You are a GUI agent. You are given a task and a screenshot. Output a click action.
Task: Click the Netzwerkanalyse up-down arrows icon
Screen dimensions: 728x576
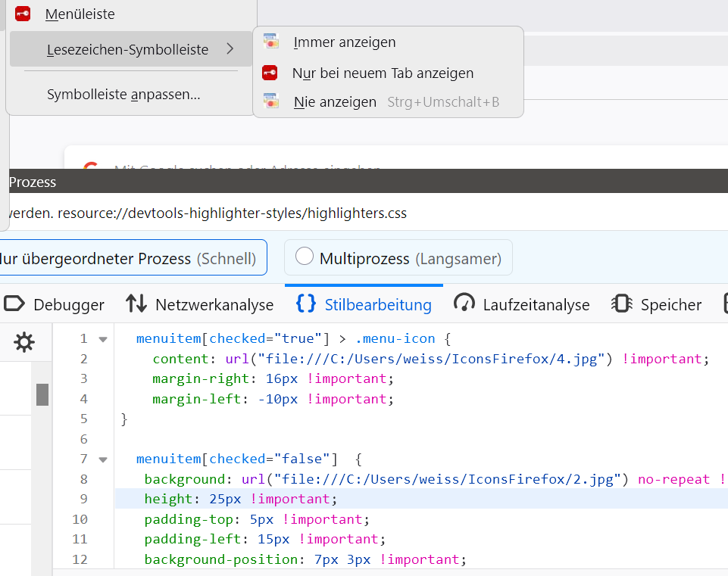coord(136,304)
